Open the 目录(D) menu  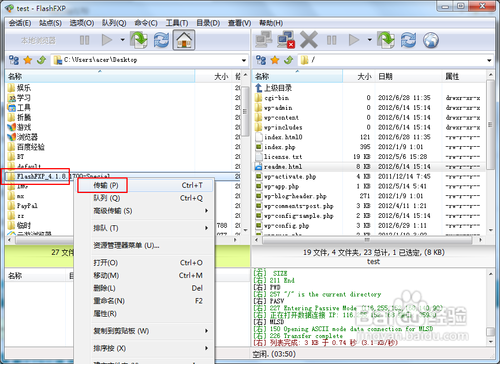tap(208, 23)
